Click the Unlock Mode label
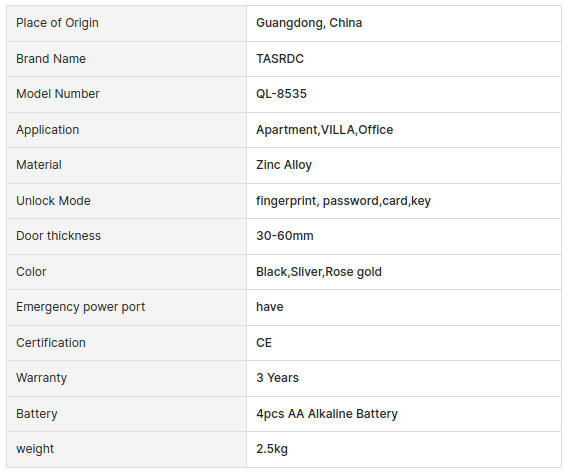The width and height of the screenshot is (565, 472). 53,201
